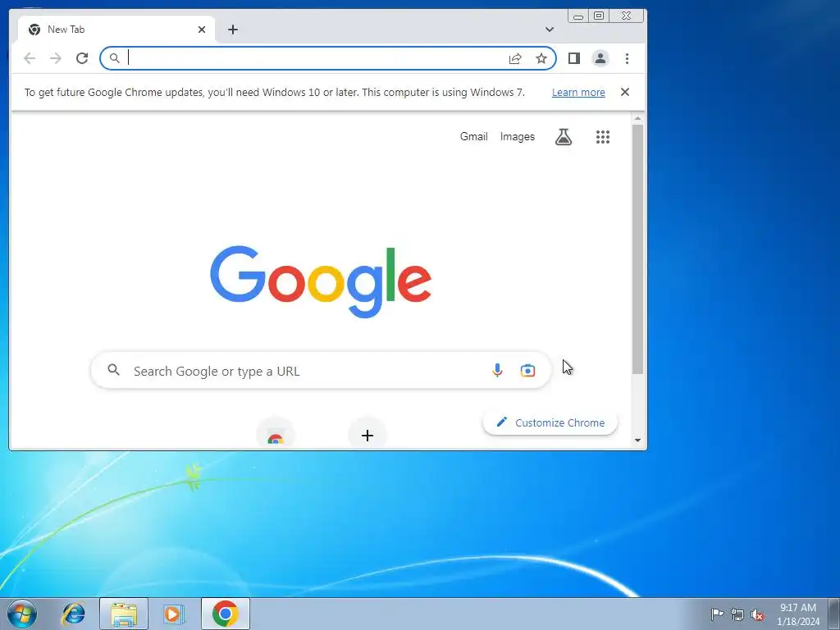Screen dimensions: 840x630
Task: Open the Chrome profile avatar
Action: 600,58
